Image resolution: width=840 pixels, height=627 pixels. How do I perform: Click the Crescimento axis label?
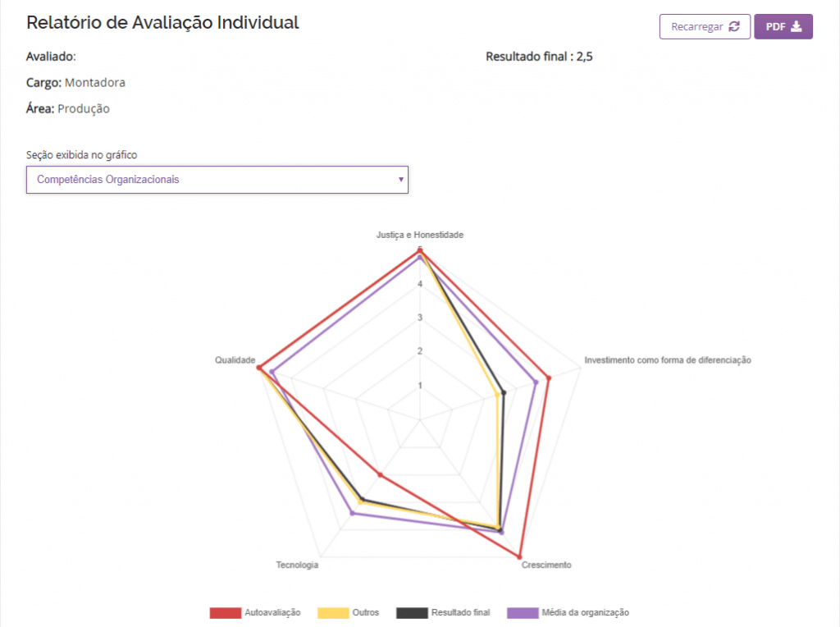(x=546, y=565)
